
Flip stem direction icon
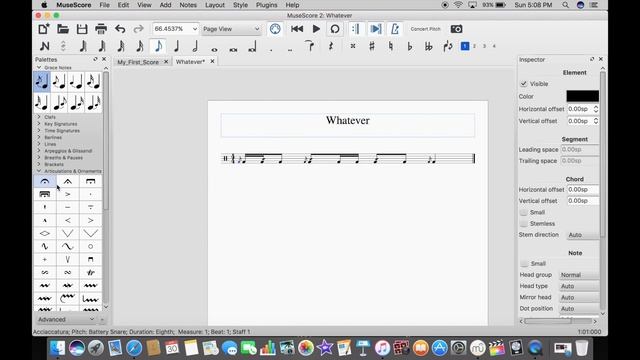click(448, 46)
